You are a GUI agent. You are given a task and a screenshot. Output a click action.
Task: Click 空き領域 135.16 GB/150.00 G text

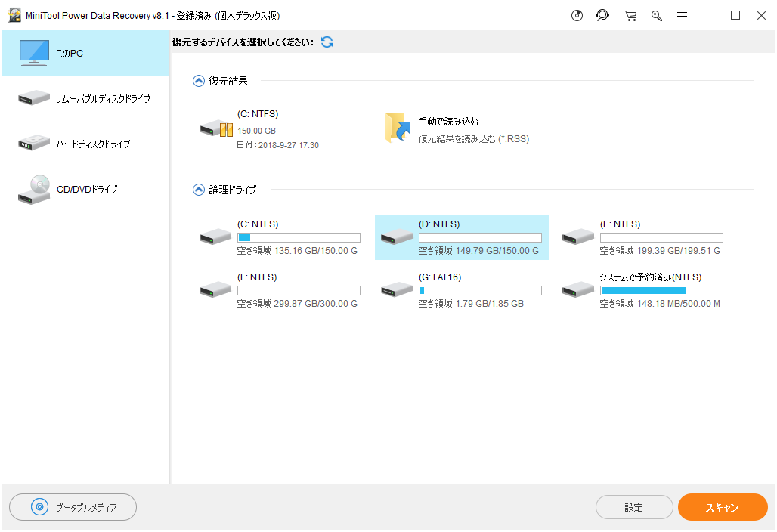(297, 251)
